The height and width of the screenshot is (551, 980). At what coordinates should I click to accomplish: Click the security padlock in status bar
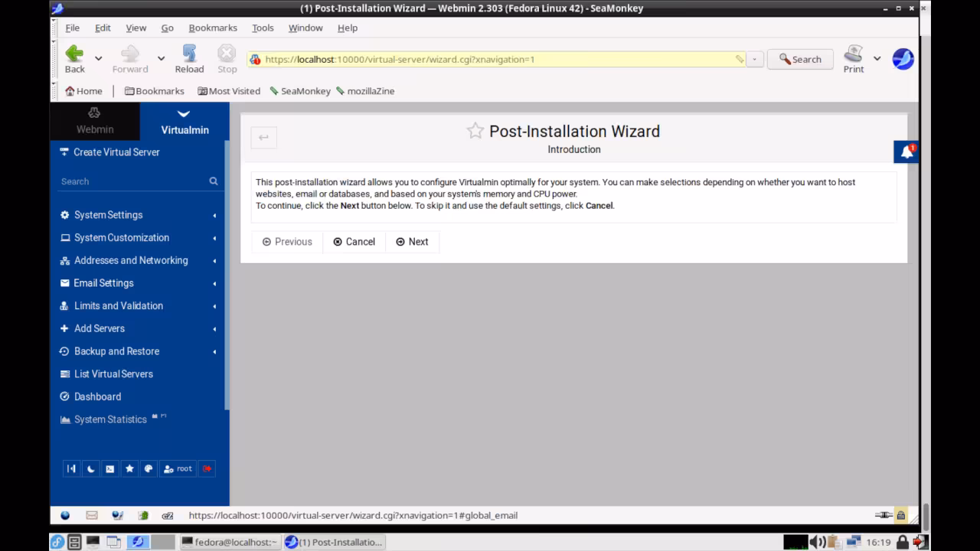[901, 516]
